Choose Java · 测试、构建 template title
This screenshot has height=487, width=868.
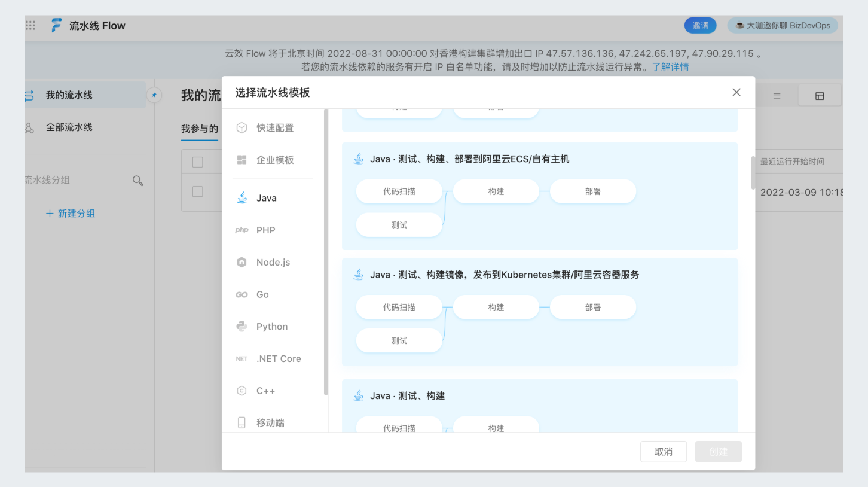click(407, 395)
